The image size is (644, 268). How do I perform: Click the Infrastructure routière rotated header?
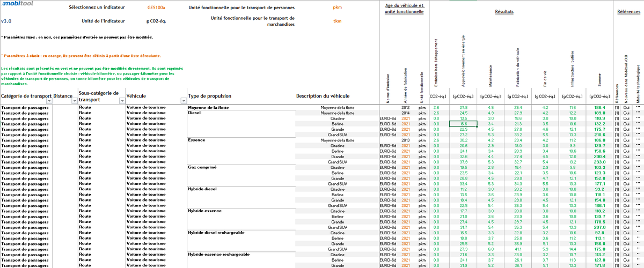pyautogui.click(x=572, y=68)
